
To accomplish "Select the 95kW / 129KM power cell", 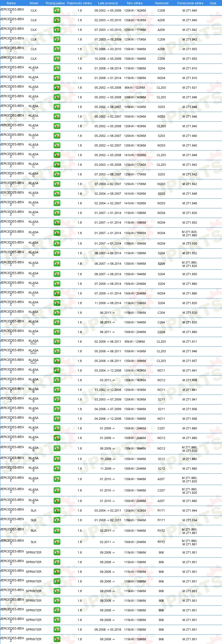I will 135,342.
